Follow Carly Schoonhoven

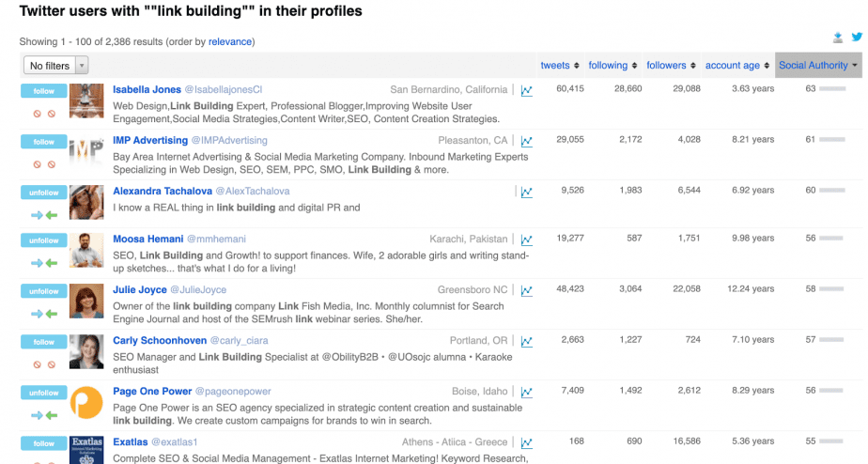coord(44,342)
